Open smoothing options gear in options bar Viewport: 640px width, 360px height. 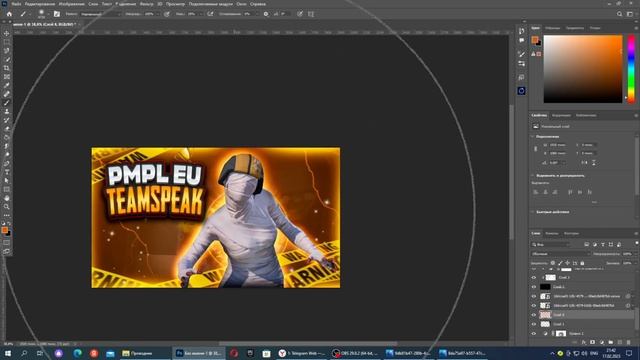[266, 14]
